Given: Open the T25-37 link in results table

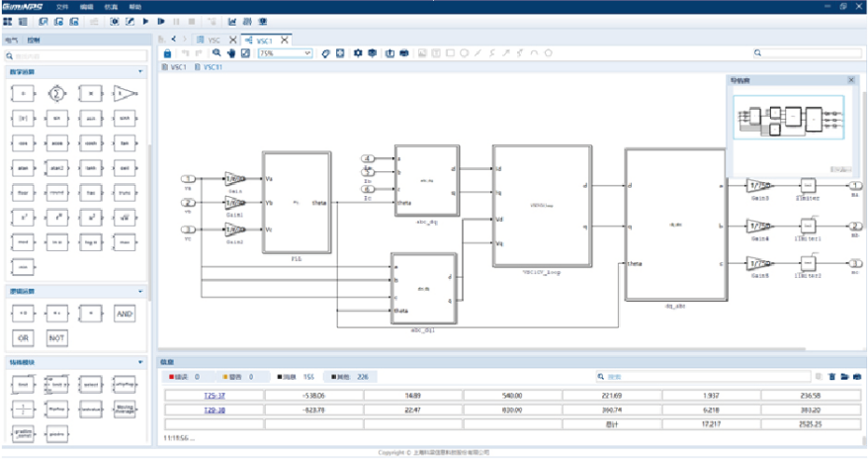Looking at the screenshot, I should pos(216,396).
